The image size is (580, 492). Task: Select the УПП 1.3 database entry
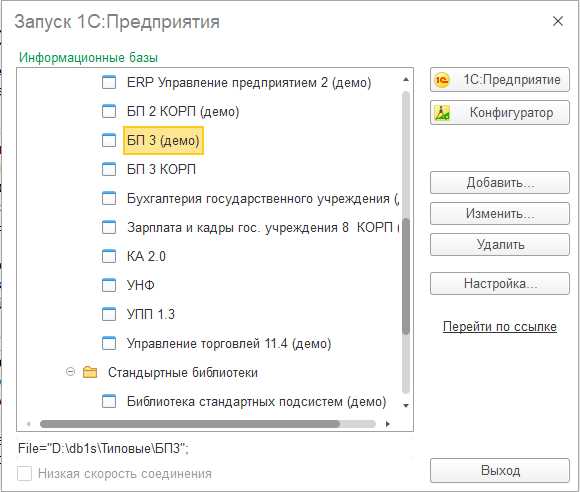pyautogui.click(x=151, y=314)
